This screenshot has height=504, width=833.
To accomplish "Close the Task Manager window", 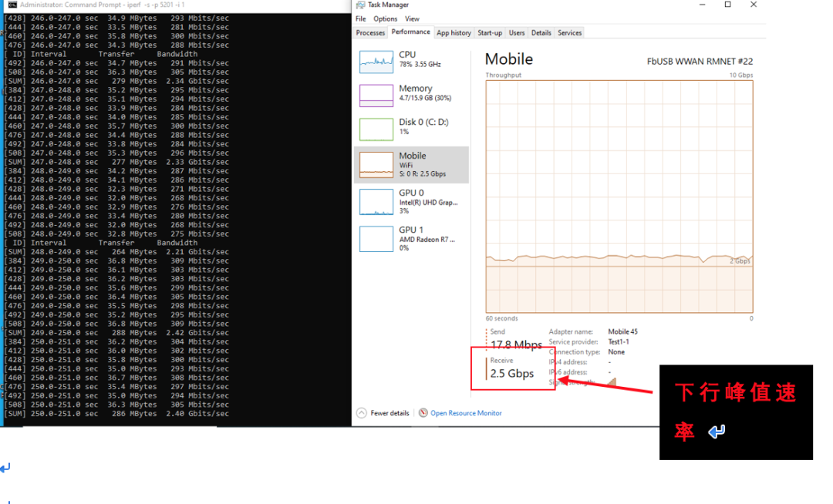I will click(x=754, y=5).
